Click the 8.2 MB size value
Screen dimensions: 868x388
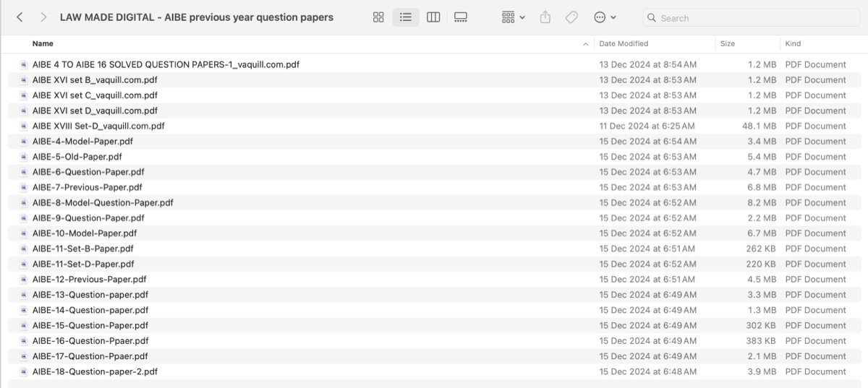click(762, 203)
